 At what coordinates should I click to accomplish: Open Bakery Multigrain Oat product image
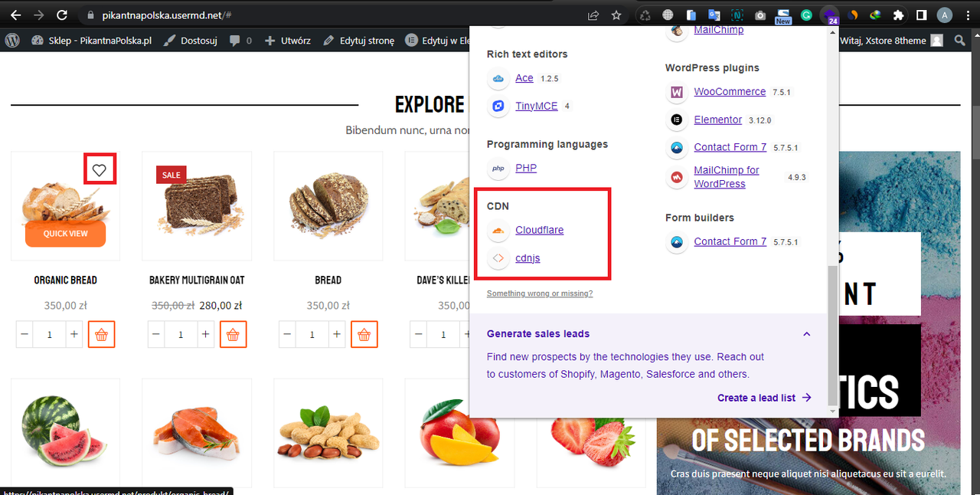(x=197, y=205)
